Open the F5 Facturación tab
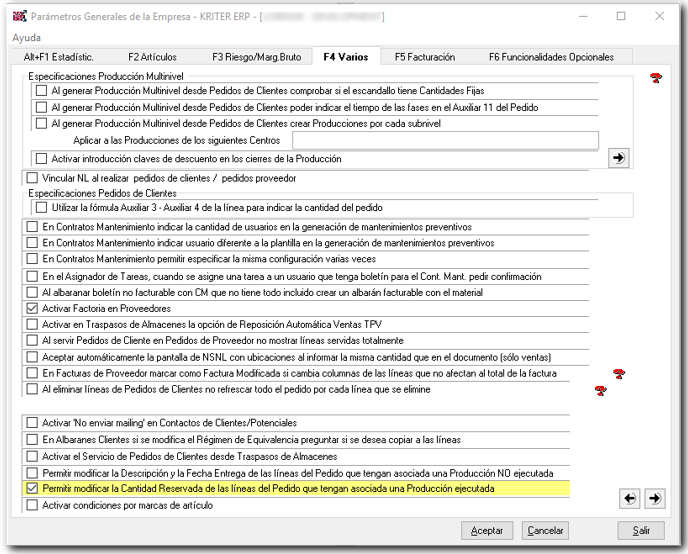This screenshot has height=554, width=688. [425, 57]
